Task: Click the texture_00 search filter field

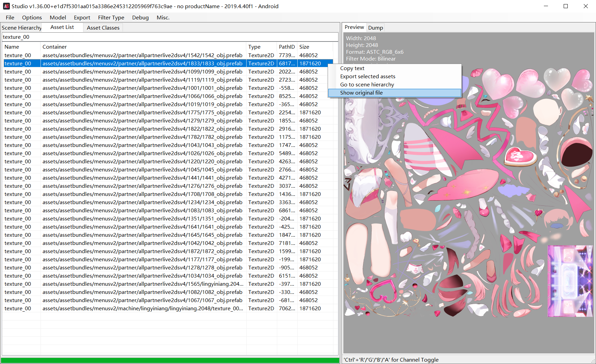Action: click(x=170, y=37)
